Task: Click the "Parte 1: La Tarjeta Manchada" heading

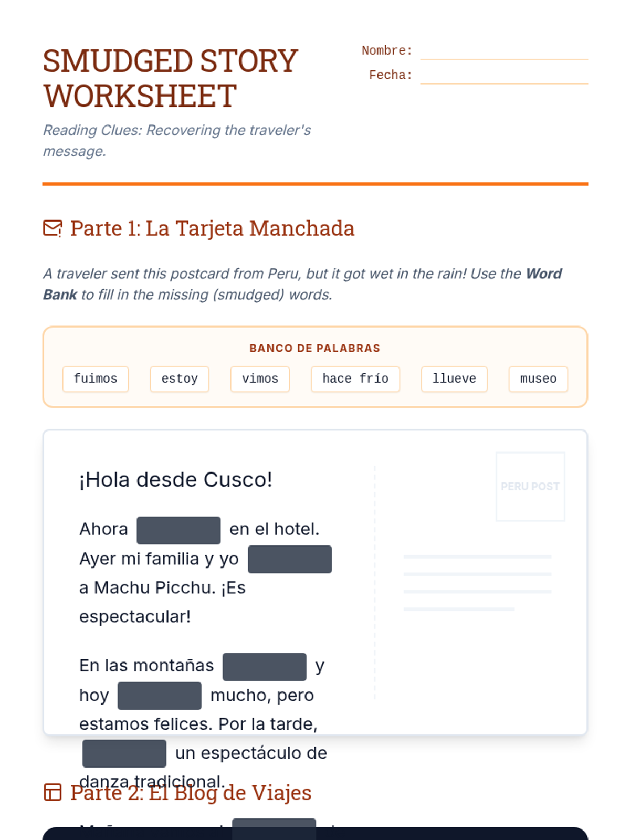Action: tap(212, 228)
